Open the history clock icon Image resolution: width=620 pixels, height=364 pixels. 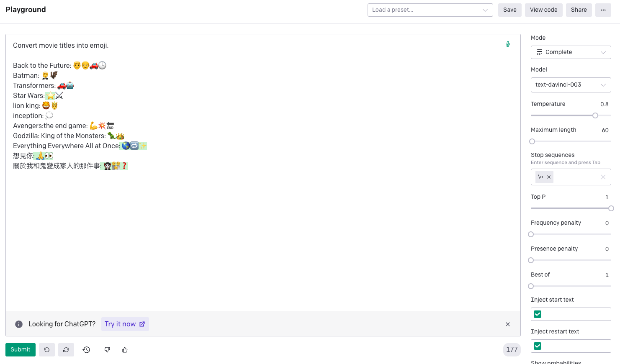(86, 350)
